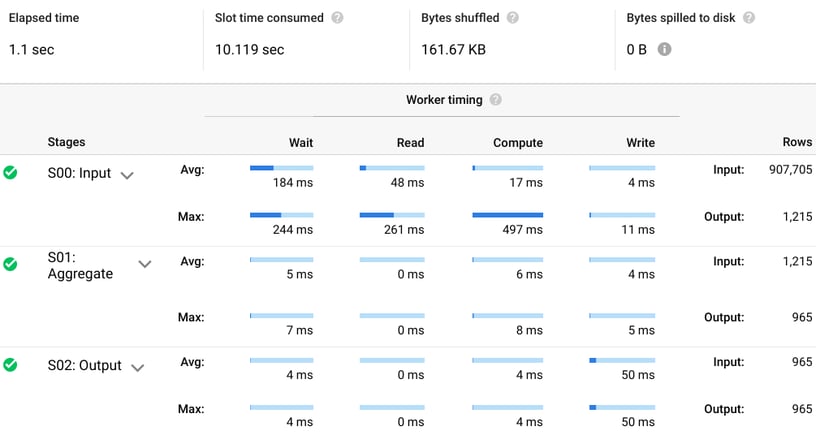
Task: Click the 11 ms write value
Action: 638,229
